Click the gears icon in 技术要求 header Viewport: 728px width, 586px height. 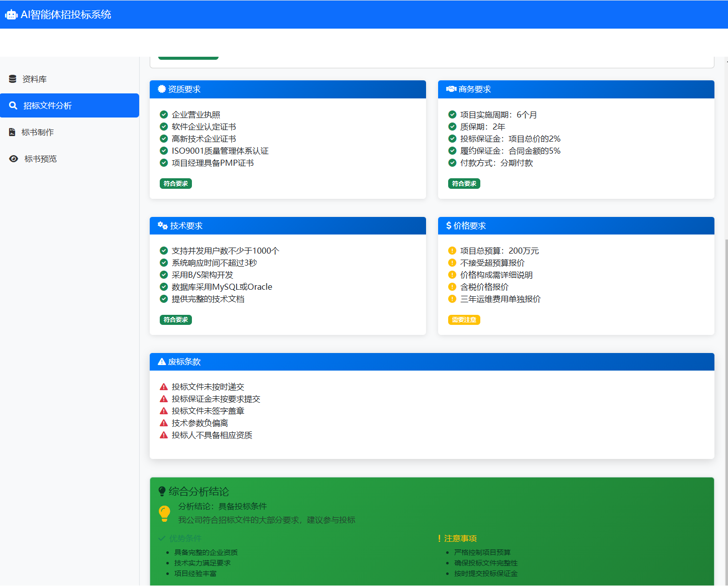(162, 226)
